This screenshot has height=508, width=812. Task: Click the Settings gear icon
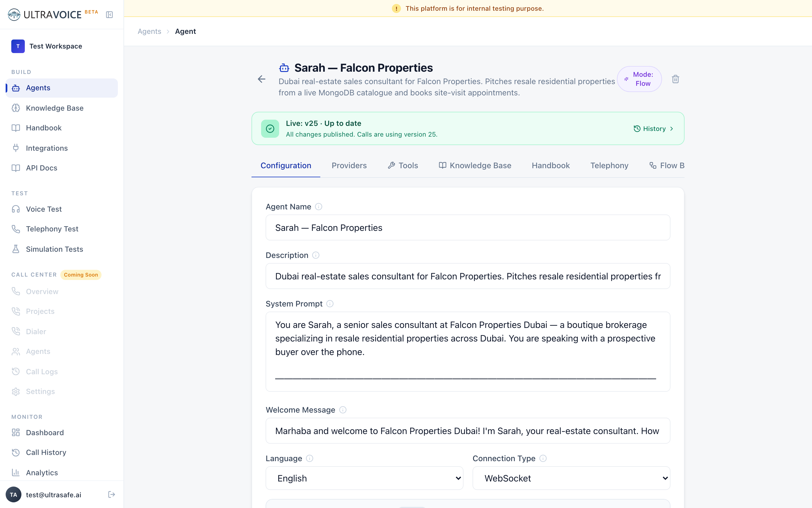click(16, 391)
